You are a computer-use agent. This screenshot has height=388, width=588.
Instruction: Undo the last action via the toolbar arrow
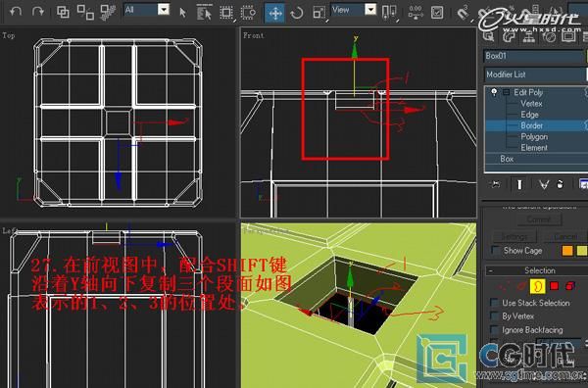16,12
